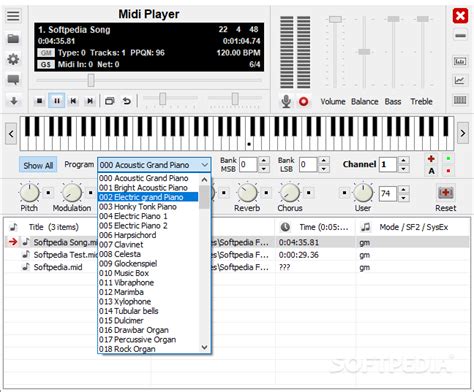Decrease Bank LSB value
Image resolution: width=474 pixels, height=392 pixels.
(323, 169)
